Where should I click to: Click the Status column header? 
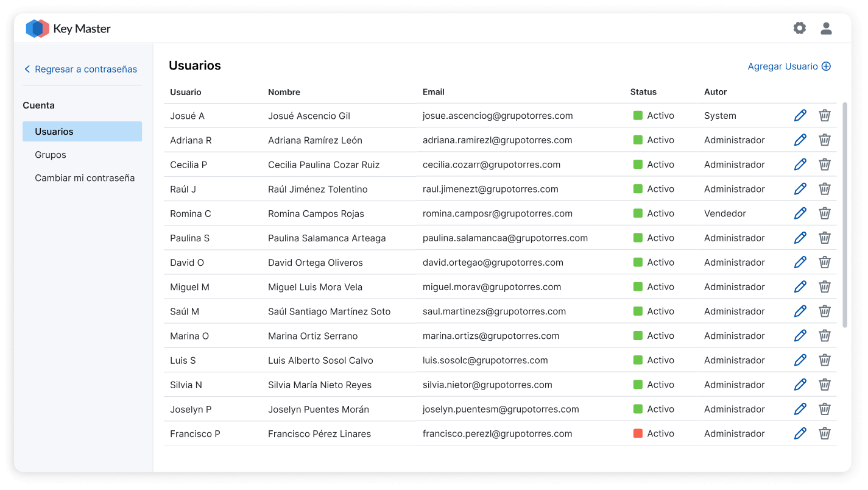pyautogui.click(x=643, y=92)
